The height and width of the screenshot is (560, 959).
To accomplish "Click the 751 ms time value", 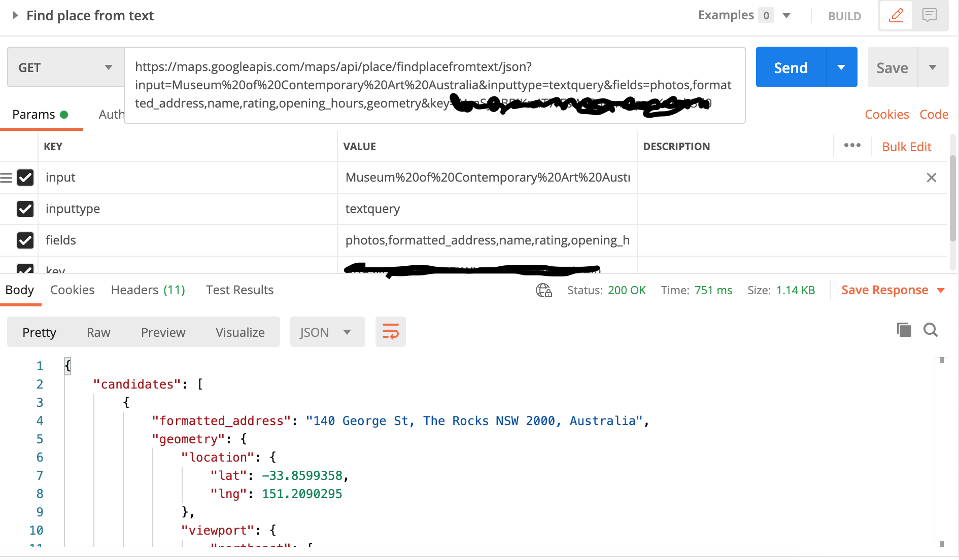I will point(713,290).
